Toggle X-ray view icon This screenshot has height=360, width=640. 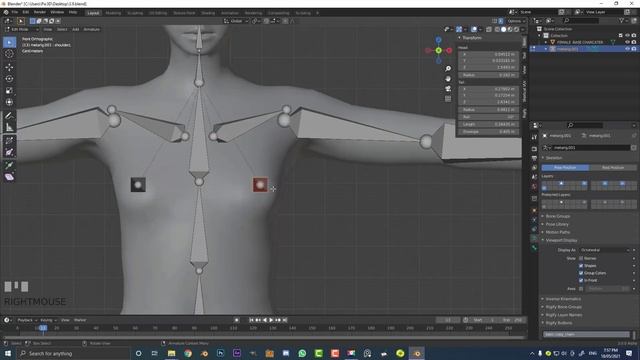pos(489,29)
